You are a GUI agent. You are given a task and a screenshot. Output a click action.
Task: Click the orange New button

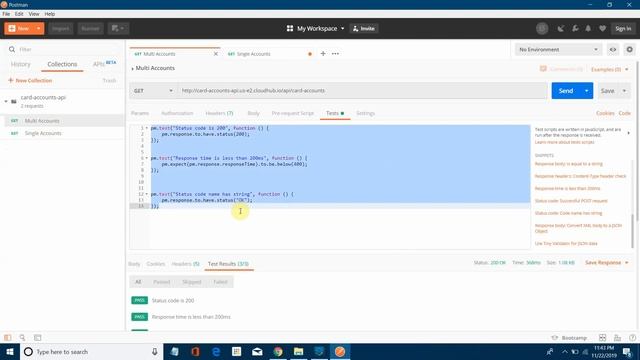point(19,29)
